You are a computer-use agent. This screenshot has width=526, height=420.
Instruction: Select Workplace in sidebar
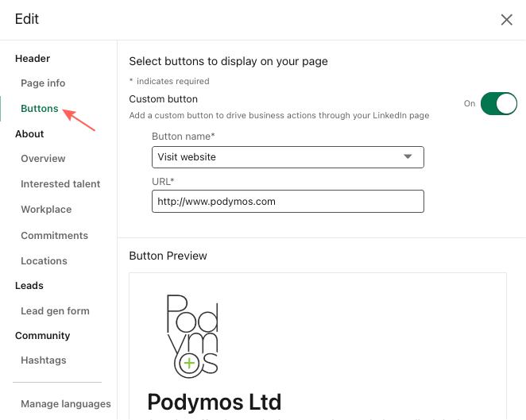pyautogui.click(x=46, y=210)
